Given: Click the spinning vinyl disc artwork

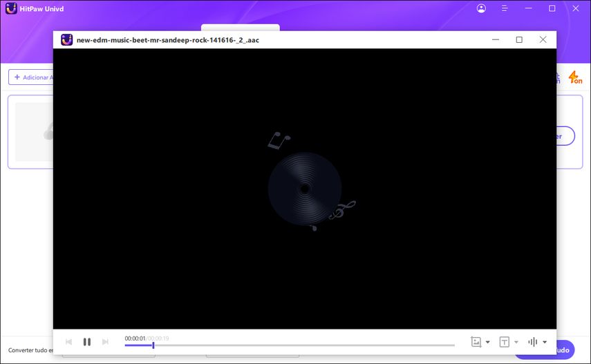Looking at the screenshot, I should click(305, 189).
